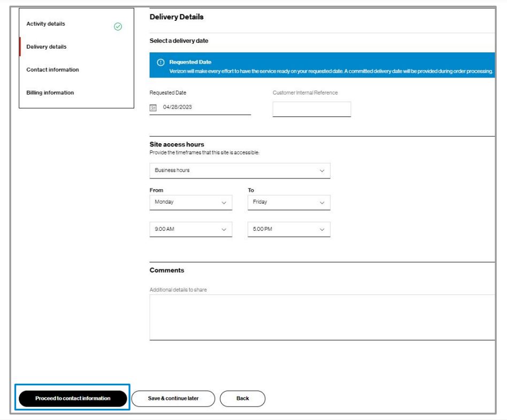Viewport: 507px width, 420px height.
Task: Focus the Customer Internal Reference field
Action: pyautogui.click(x=312, y=109)
